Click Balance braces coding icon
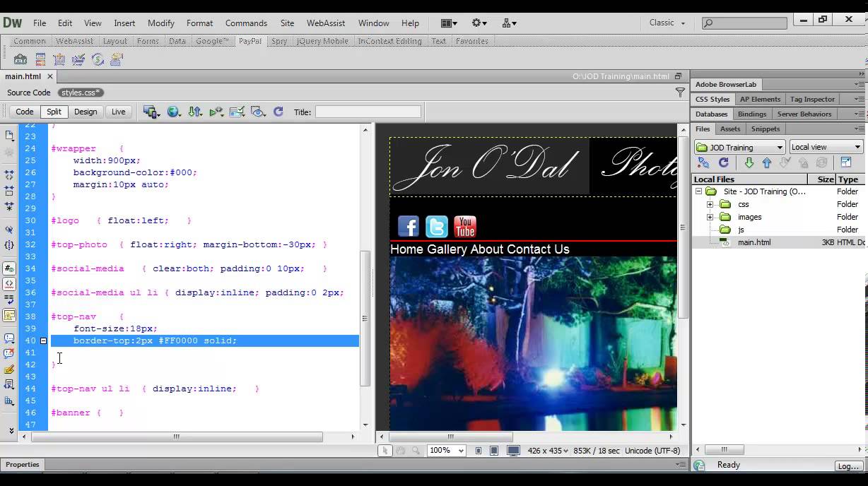Viewport: 868px width, 486px height. pos(9,245)
